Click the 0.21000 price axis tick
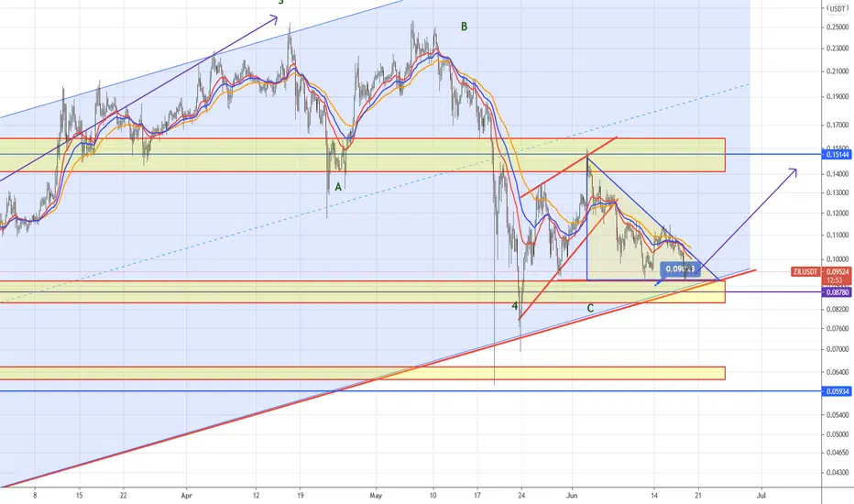The height and width of the screenshot is (504, 854). click(838, 71)
